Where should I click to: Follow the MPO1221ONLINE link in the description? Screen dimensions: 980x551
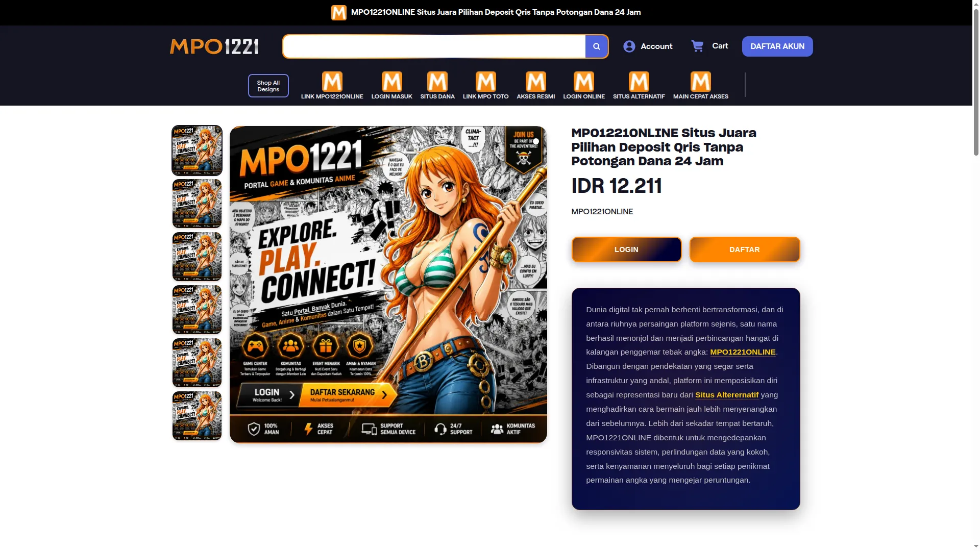(x=743, y=352)
